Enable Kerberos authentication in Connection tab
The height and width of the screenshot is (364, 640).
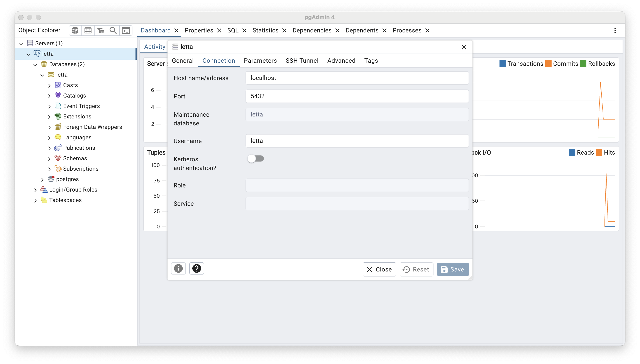coord(256,158)
